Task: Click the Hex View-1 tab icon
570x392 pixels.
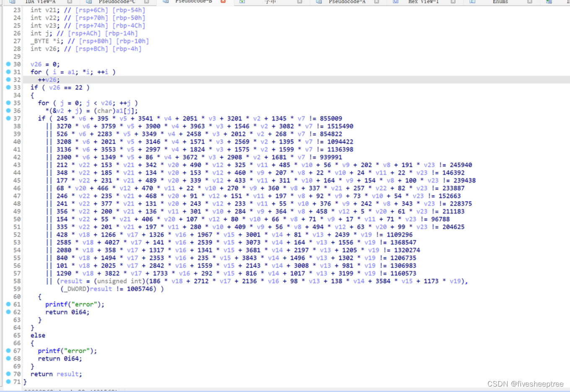Action: [394, 2]
